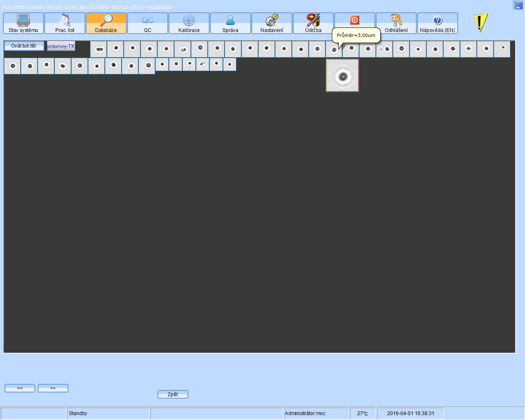Open Nápověda (EN) help icon
This screenshot has width=525, height=420.
point(438,23)
